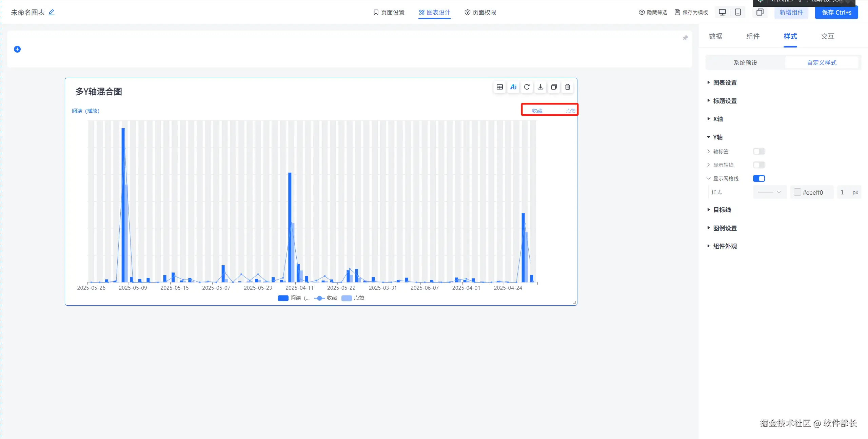
Task: Click the 保存 Ctrl+s button
Action: (836, 13)
